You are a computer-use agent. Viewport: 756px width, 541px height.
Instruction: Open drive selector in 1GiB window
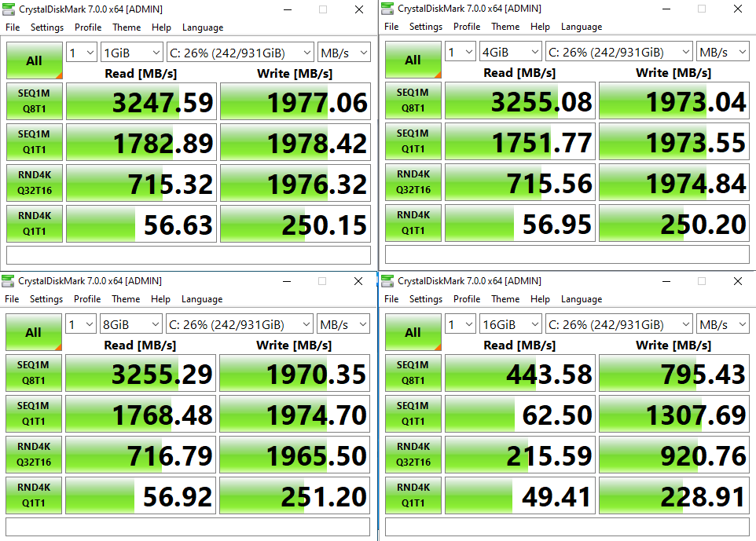coord(240,53)
